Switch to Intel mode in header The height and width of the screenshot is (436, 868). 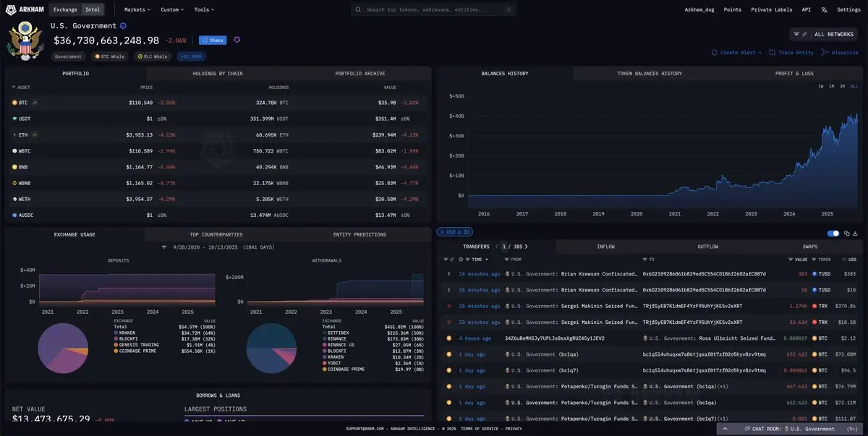[x=93, y=10]
